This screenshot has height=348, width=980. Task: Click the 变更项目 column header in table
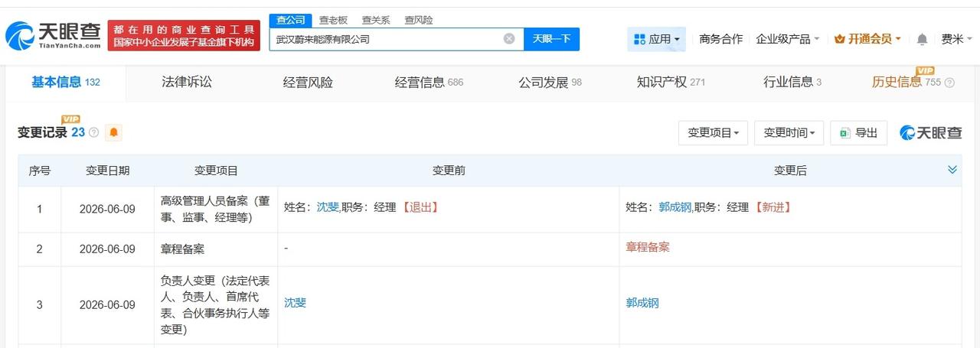[x=216, y=171]
